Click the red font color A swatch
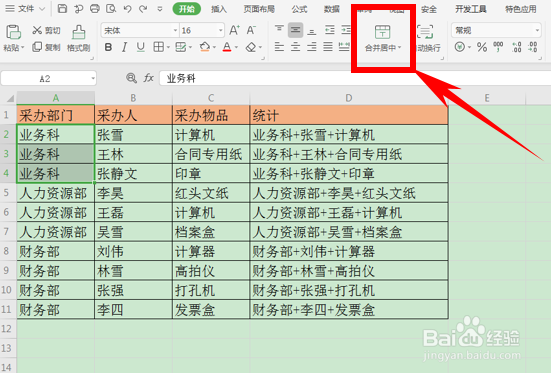Viewport: 551px width, 375px height. click(227, 47)
